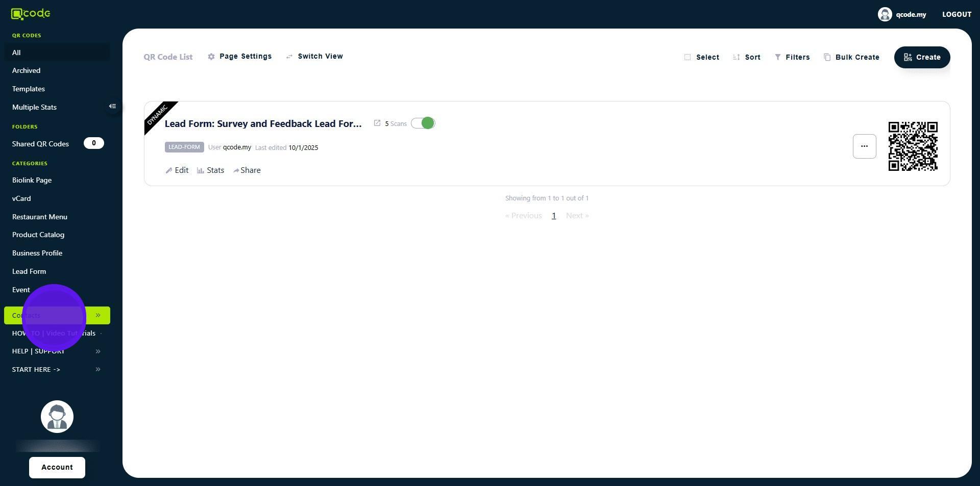Click the QR code image thumbnail
Image resolution: width=980 pixels, height=486 pixels.
(x=913, y=146)
